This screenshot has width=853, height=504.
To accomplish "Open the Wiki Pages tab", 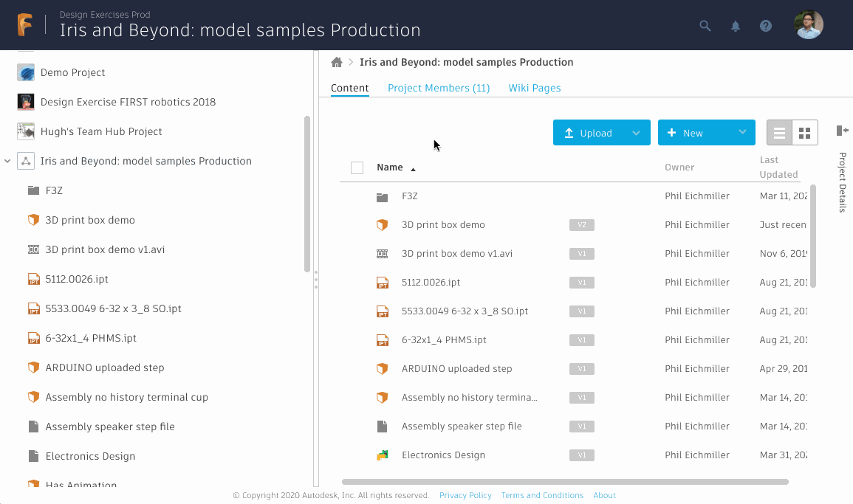I will click(535, 88).
